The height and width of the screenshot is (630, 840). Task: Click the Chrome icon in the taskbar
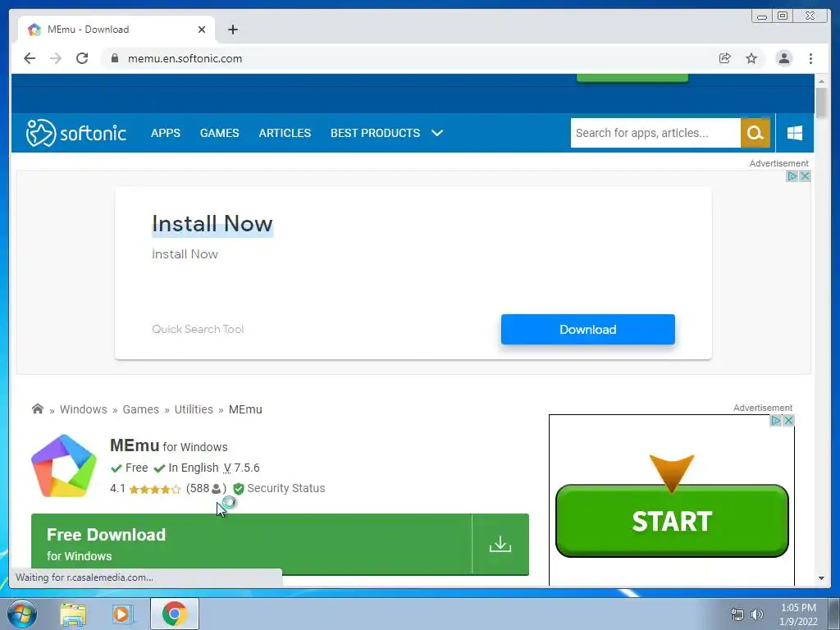coord(175,614)
